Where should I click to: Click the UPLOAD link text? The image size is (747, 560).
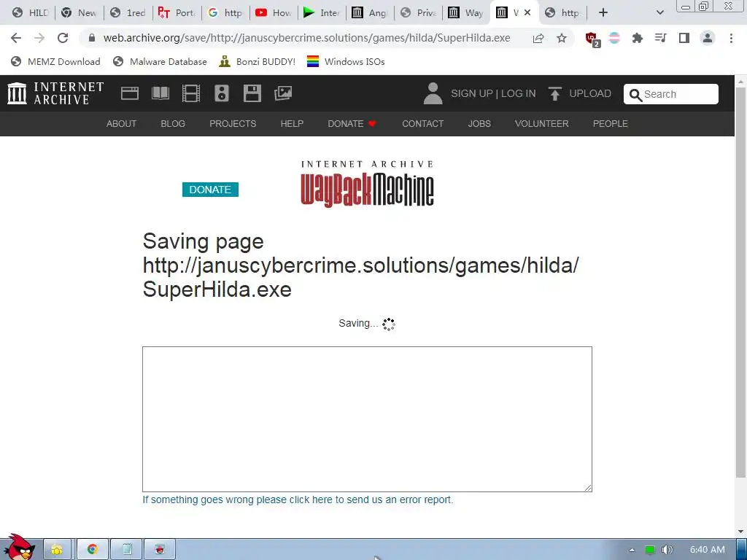(589, 93)
